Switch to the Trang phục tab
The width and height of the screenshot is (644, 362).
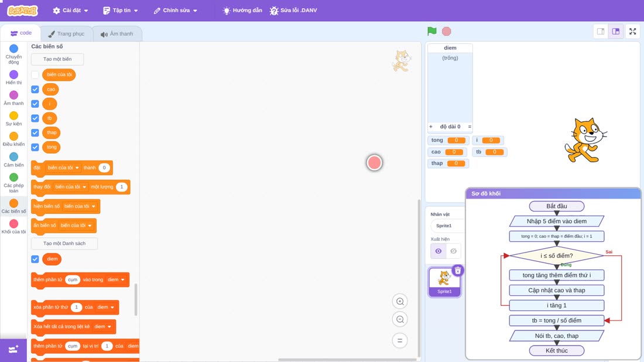point(66,34)
